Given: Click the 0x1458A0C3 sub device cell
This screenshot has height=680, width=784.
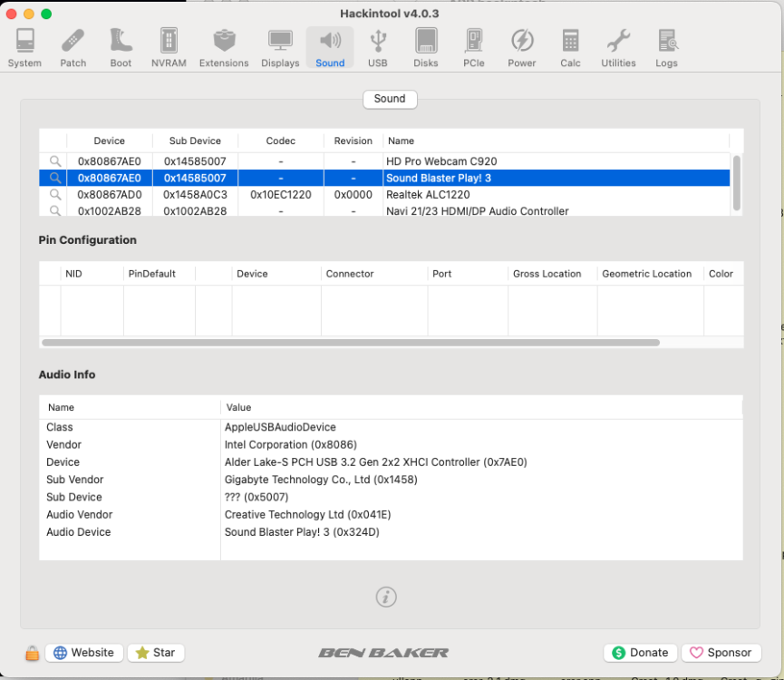Looking at the screenshot, I should [195, 195].
